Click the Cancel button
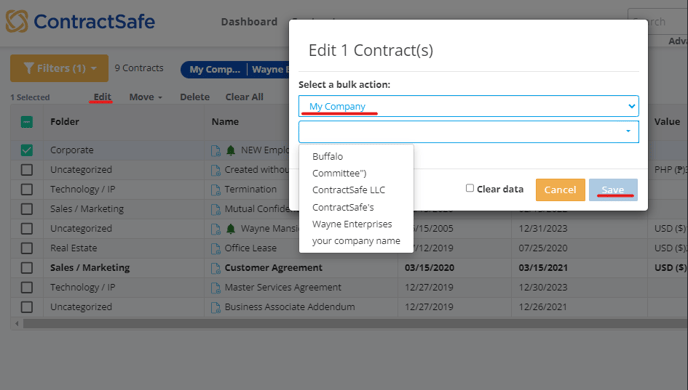 560,190
